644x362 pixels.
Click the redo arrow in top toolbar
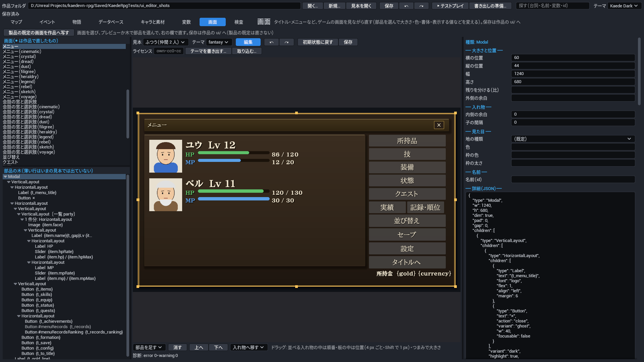[x=421, y=6]
